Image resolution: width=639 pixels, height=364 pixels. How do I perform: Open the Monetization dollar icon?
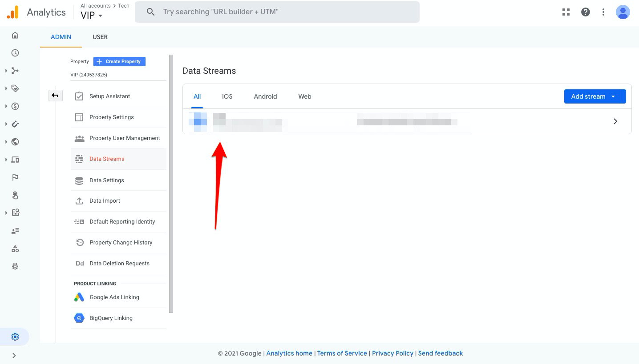[x=15, y=106]
